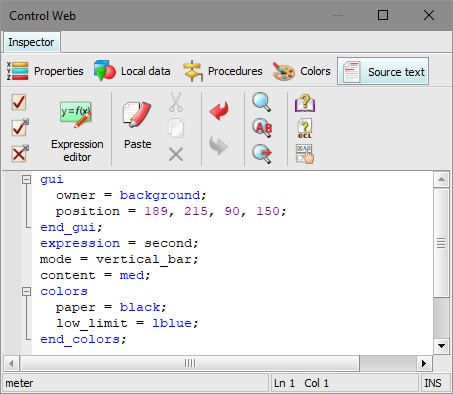
Task: Click the find next magnifier icon
Action: pyautogui.click(x=262, y=154)
